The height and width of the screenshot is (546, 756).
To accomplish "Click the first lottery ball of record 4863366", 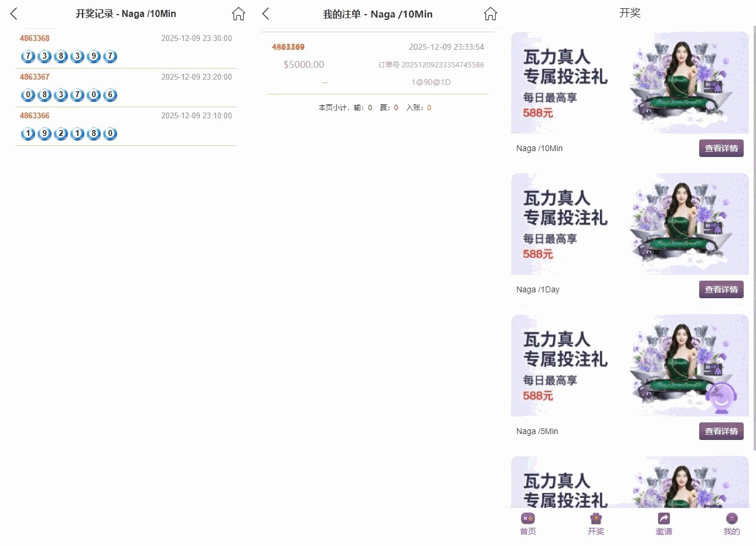I will coord(28,133).
